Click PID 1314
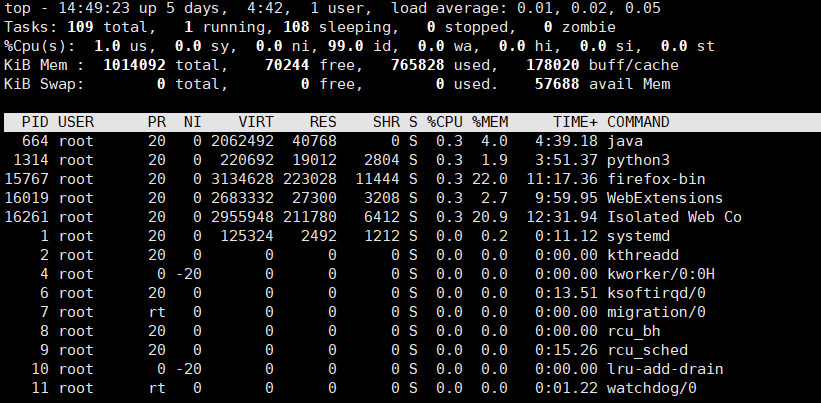821x403 pixels. tap(31, 160)
